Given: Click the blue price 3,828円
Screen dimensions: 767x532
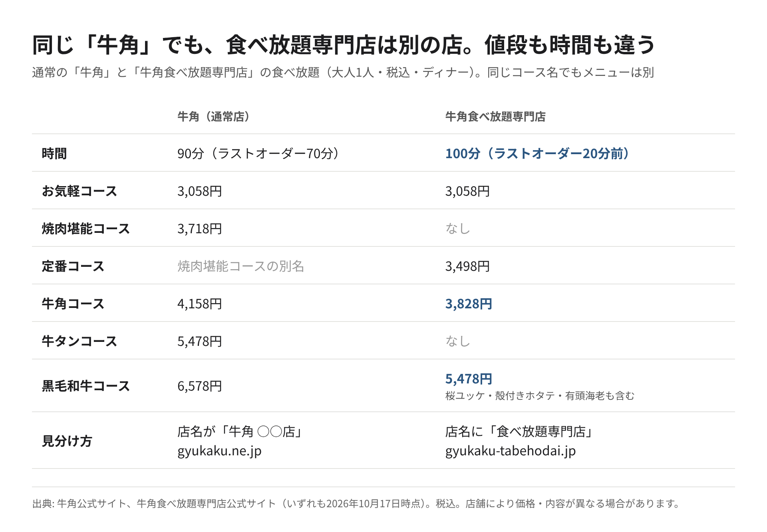Looking at the screenshot, I should click(x=469, y=304).
